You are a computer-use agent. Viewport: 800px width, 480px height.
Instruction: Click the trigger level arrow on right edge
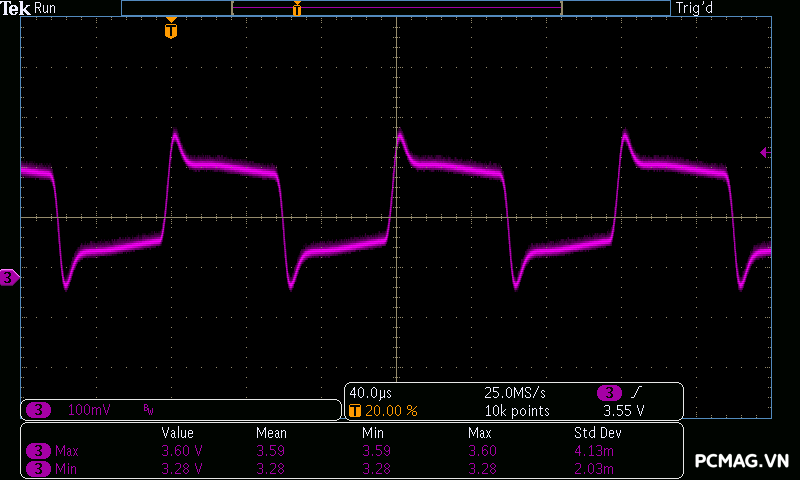point(765,152)
